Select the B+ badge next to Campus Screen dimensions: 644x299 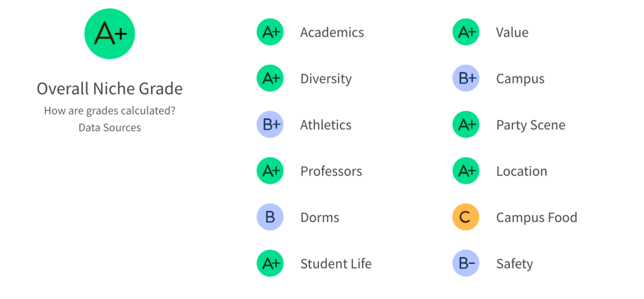(x=466, y=79)
